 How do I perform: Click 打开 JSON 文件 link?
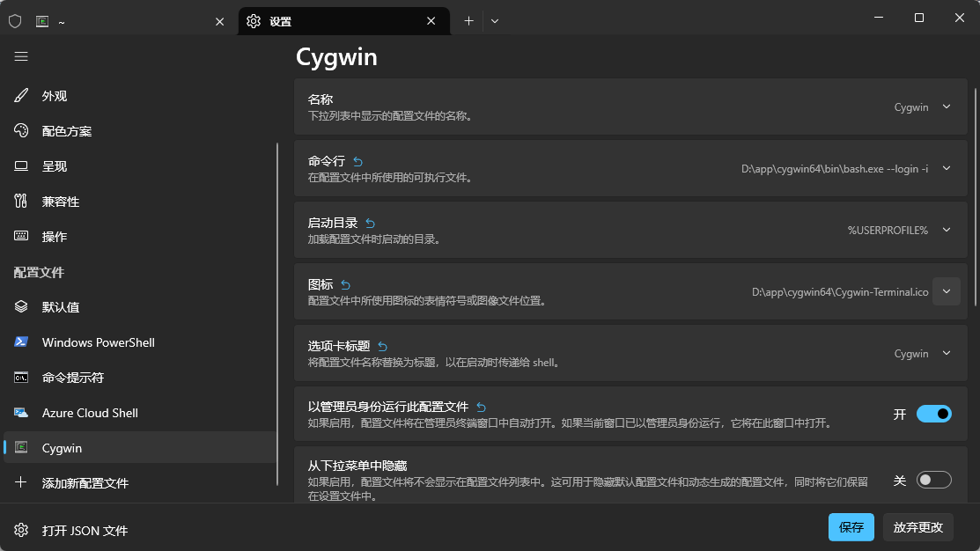click(85, 531)
